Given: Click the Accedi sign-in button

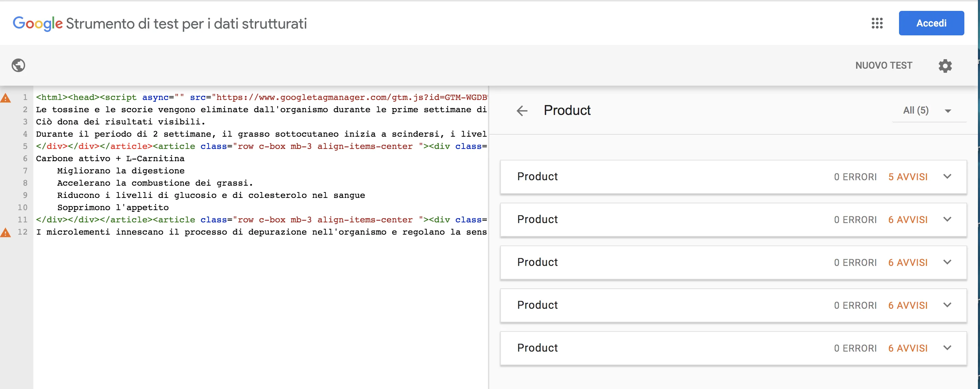Looking at the screenshot, I should (x=931, y=23).
